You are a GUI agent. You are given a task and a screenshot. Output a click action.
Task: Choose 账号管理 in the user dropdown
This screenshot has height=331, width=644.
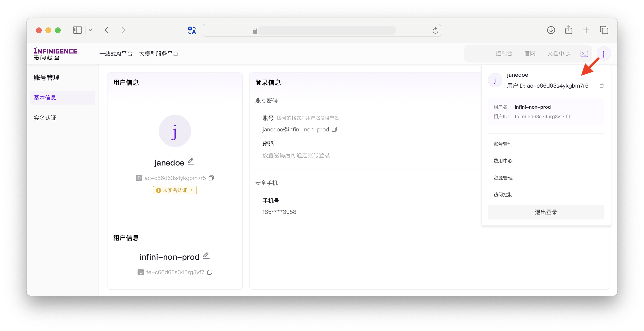point(503,144)
